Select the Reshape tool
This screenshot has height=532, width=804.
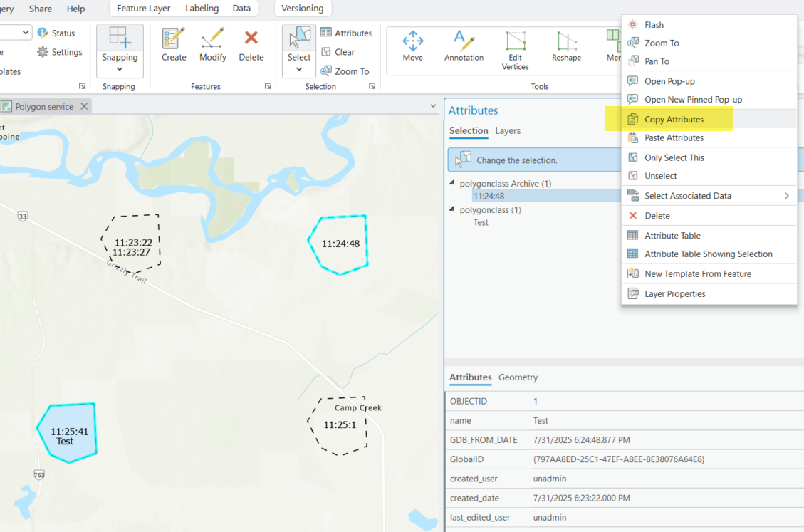tap(566, 46)
